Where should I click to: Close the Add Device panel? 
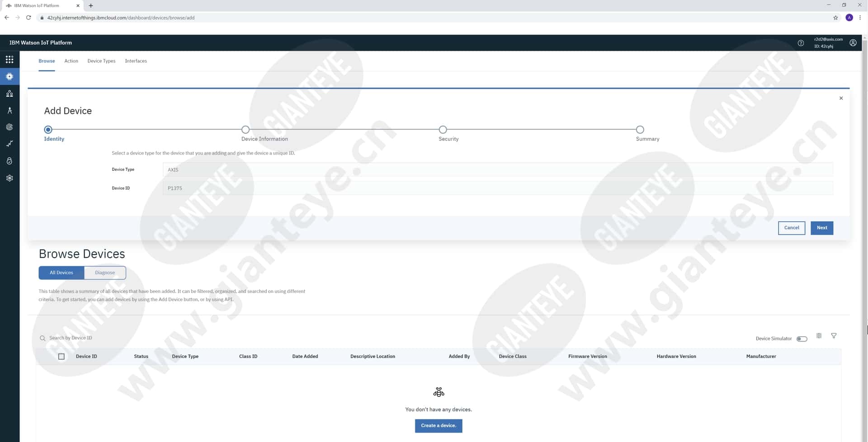[841, 98]
